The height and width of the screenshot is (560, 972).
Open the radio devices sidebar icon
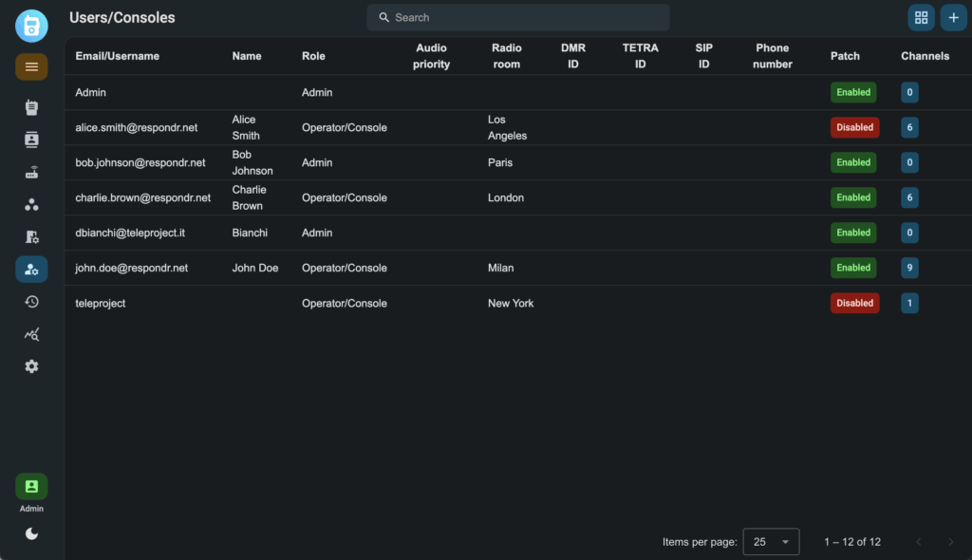pyautogui.click(x=31, y=107)
